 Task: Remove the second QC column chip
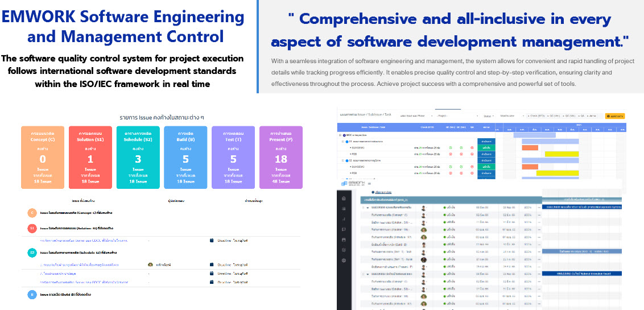563,116
